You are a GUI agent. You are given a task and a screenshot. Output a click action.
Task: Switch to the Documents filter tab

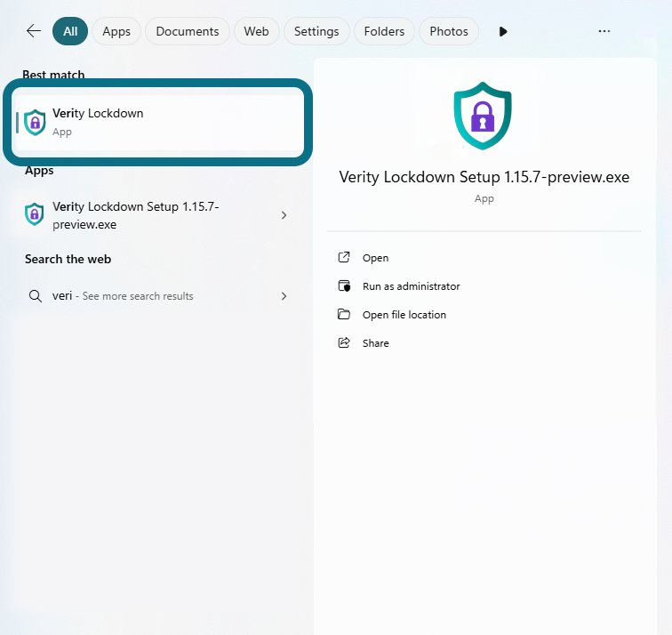pos(187,31)
